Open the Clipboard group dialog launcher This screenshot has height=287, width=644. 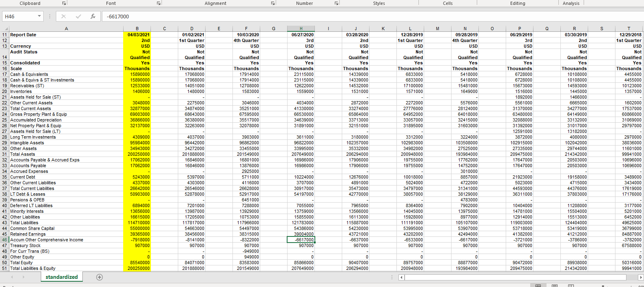pos(64,3)
